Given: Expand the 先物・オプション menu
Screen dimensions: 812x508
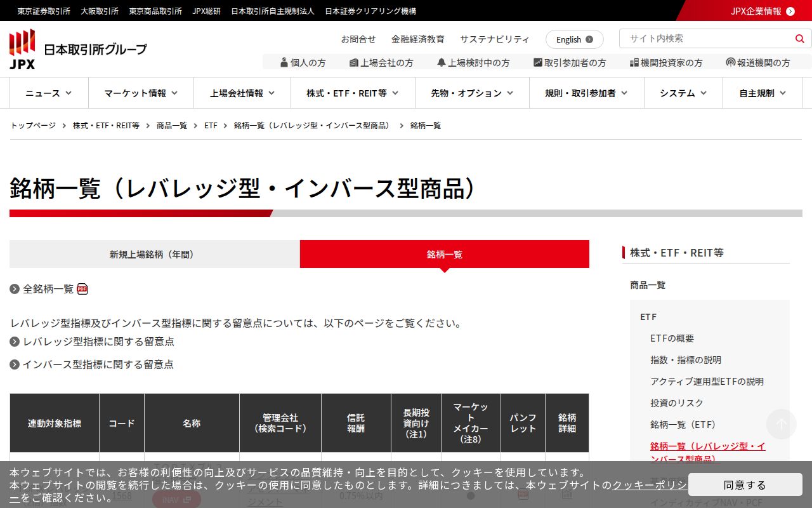Looking at the screenshot, I should pos(472,93).
